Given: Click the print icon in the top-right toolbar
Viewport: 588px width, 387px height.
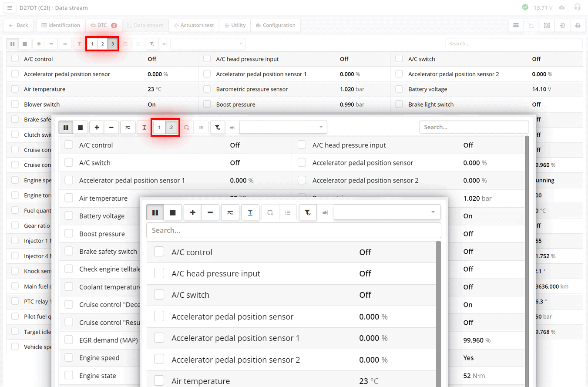Looking at the screenshot, I should pos(578,25).
